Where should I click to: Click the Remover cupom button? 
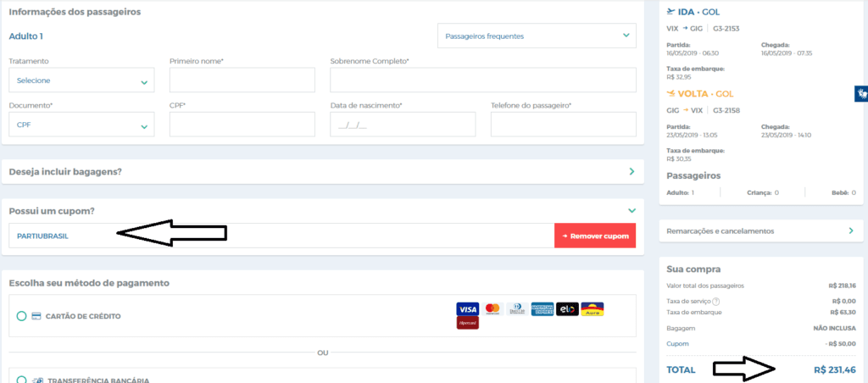[595, 236]
